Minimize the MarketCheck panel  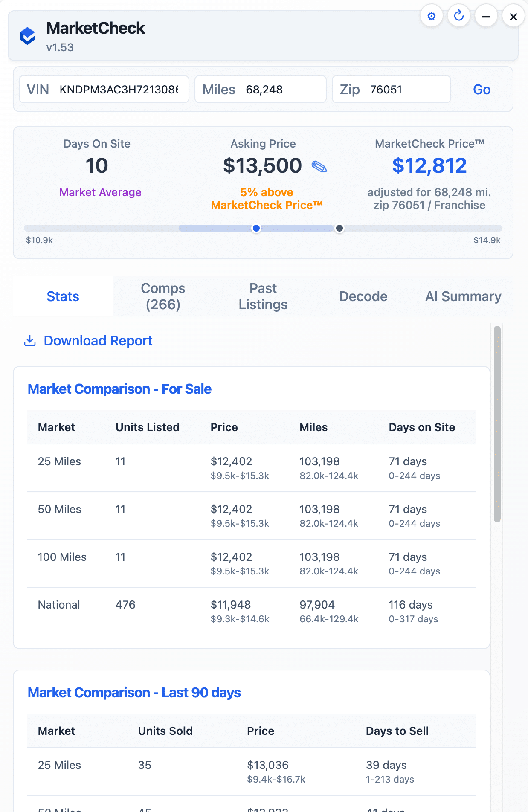pos(486,16)
